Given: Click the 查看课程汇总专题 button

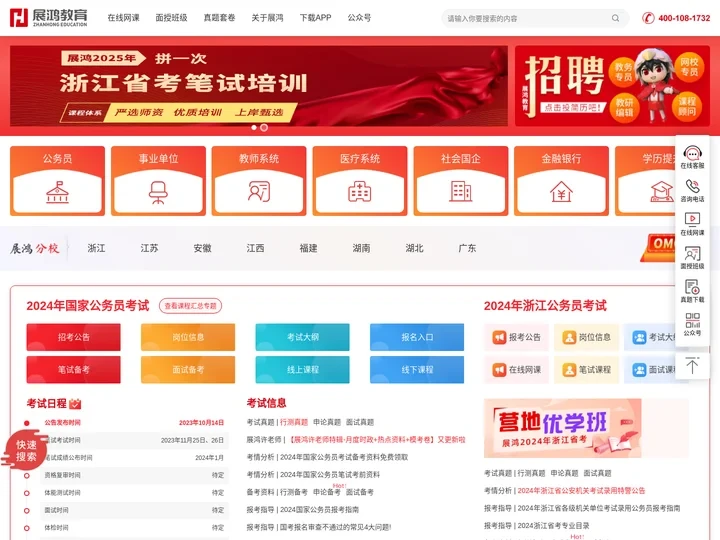Looking at the screenshot, I should coord(191,306).
